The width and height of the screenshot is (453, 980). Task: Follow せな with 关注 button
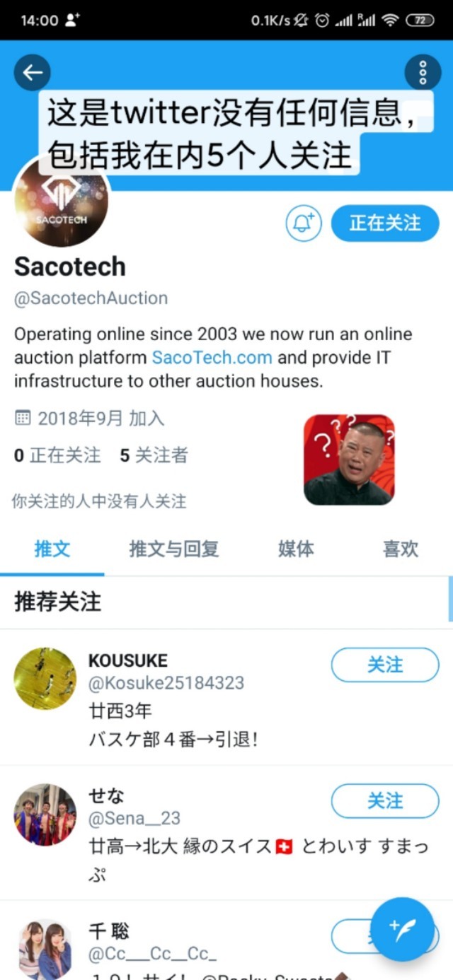[385, 801]
